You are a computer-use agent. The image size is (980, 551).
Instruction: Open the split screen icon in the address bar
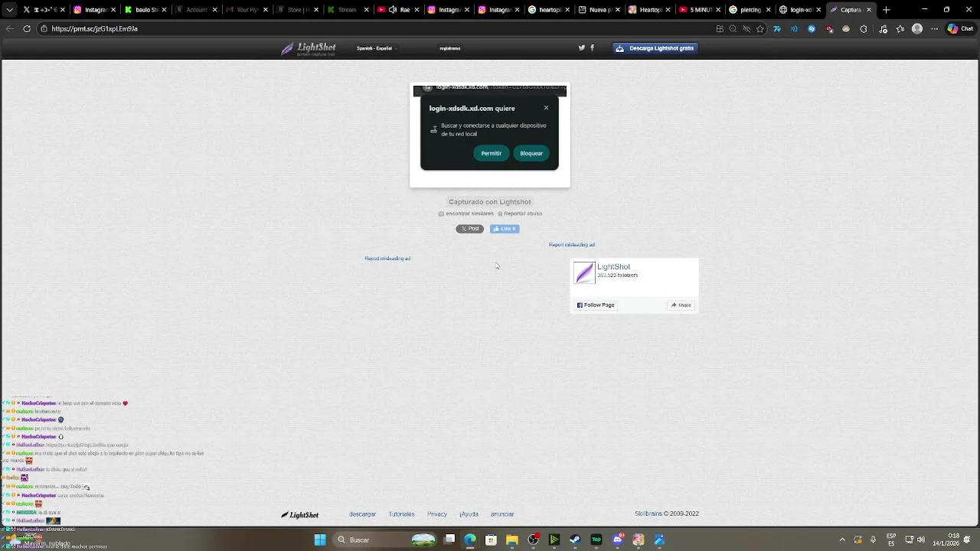point(720,29)
